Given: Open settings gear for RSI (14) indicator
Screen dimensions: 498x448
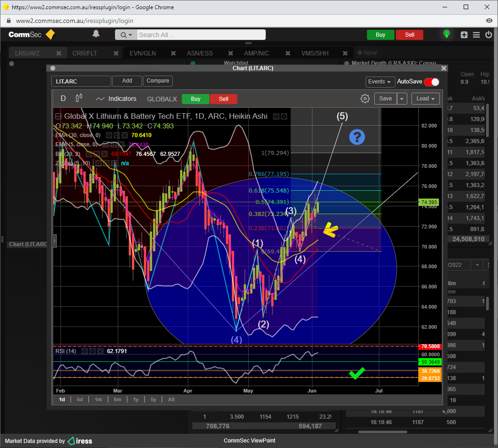Looking at the screenshot, I should tap(93, 351).
